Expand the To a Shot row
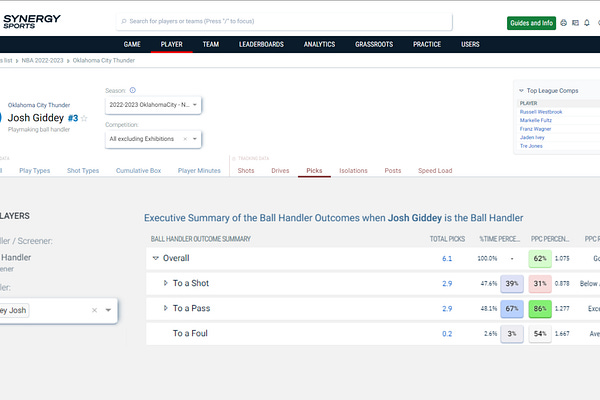The height and width of the screenshot is (400, 600). pyautogui.click(x=165, y=283)
